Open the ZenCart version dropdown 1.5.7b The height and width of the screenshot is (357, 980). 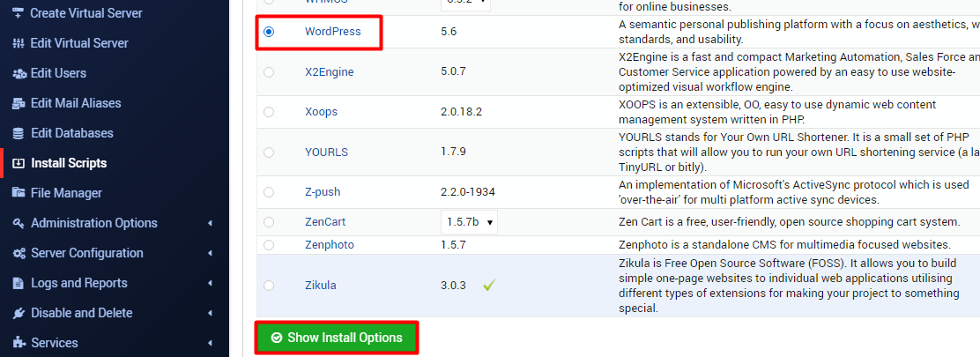point(469,222)
